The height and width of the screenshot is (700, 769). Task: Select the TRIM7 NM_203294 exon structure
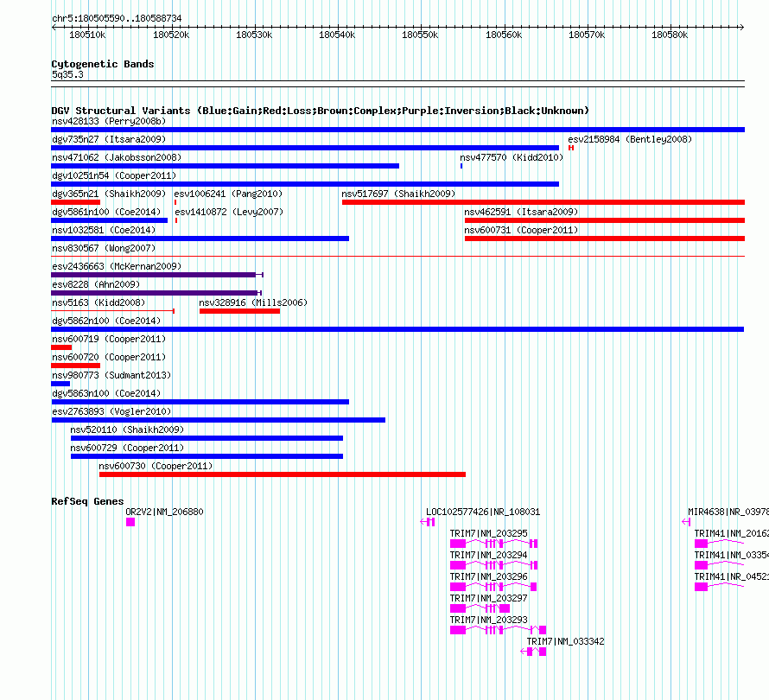494,565
